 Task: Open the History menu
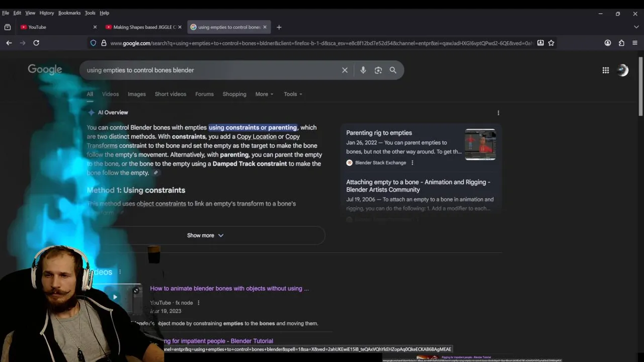[x=46, y=13]
